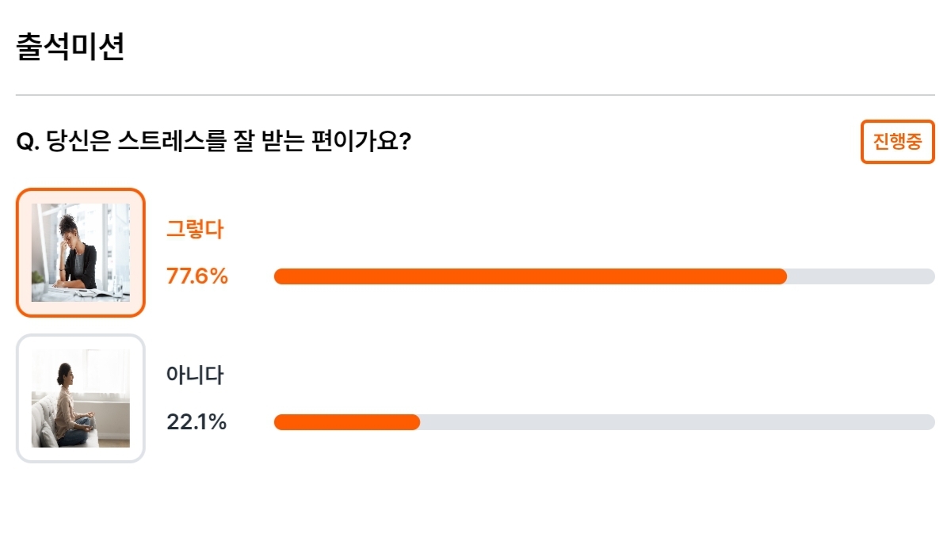Click the gray unfilled end of 그렇다 bar

[861, 276]
